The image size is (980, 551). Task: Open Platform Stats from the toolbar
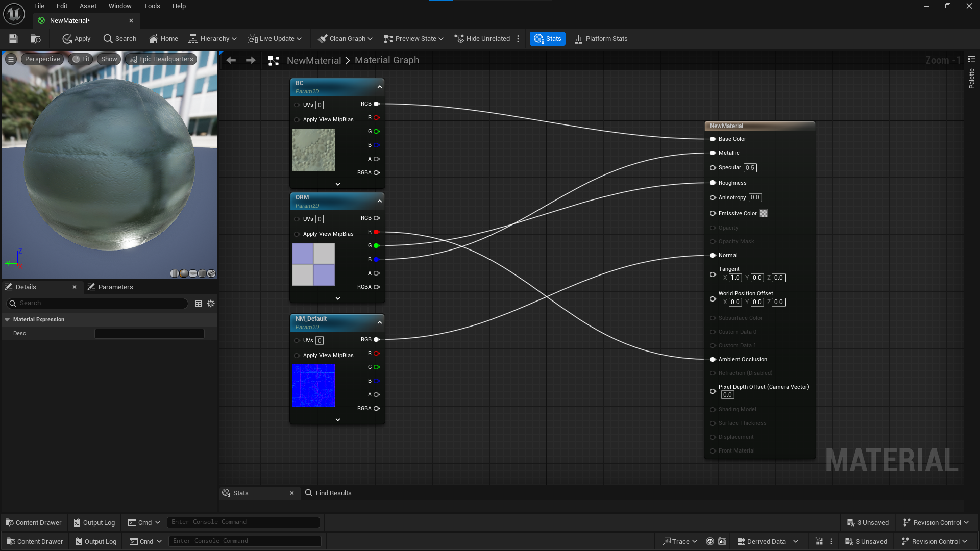pyautogui.click(x=601, y=39)
